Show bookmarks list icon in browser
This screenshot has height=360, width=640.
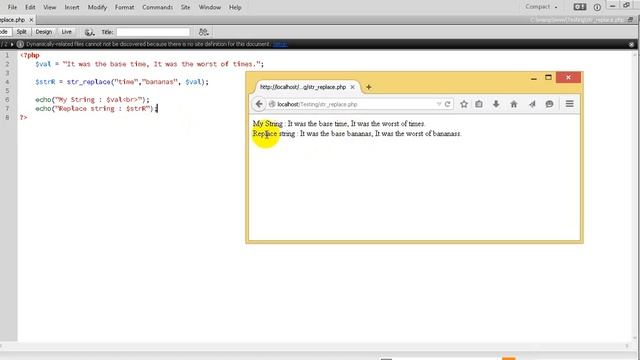click(x=479, y=104)
